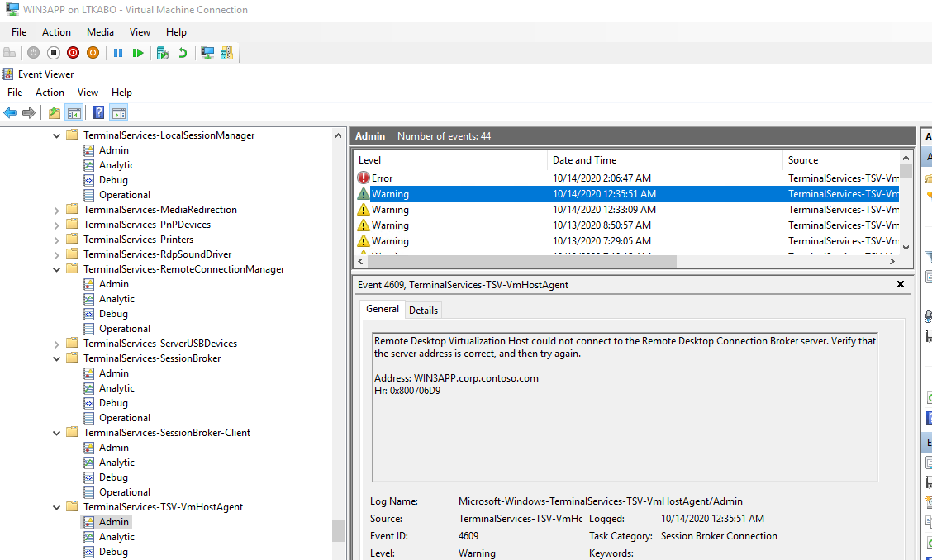Click the orange Save VM state button
This screenshot has height=560, width=932.
tap(93, 53)
